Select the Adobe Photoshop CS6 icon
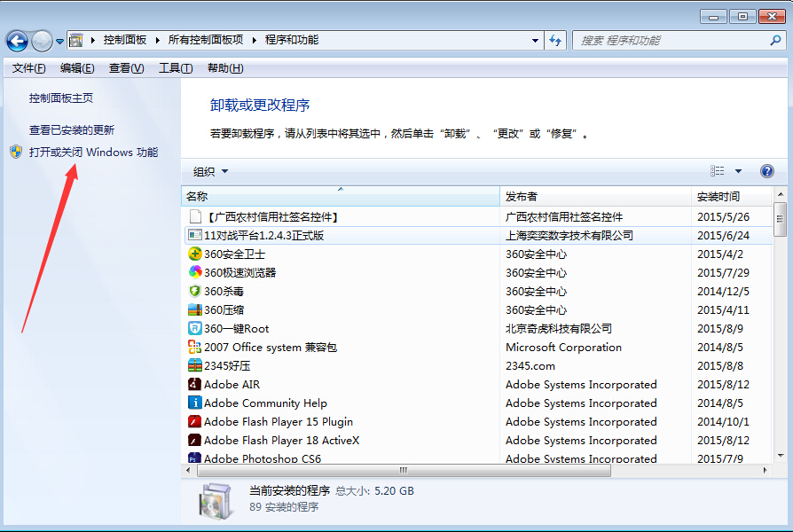Viewport: 793px width, 532px height. [x=195, y=458]
